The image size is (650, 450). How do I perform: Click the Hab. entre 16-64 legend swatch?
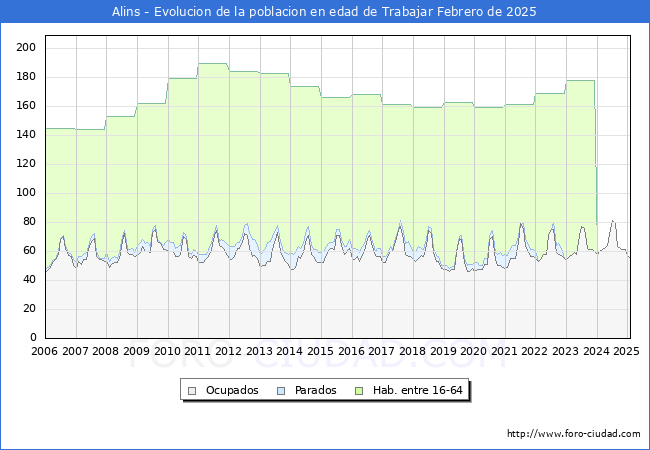click(359, 391)
